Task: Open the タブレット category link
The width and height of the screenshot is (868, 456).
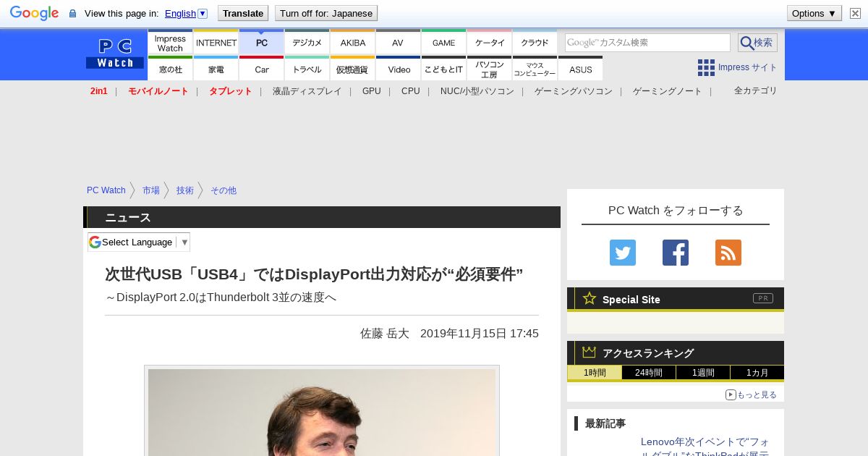Action: (231, 91)
